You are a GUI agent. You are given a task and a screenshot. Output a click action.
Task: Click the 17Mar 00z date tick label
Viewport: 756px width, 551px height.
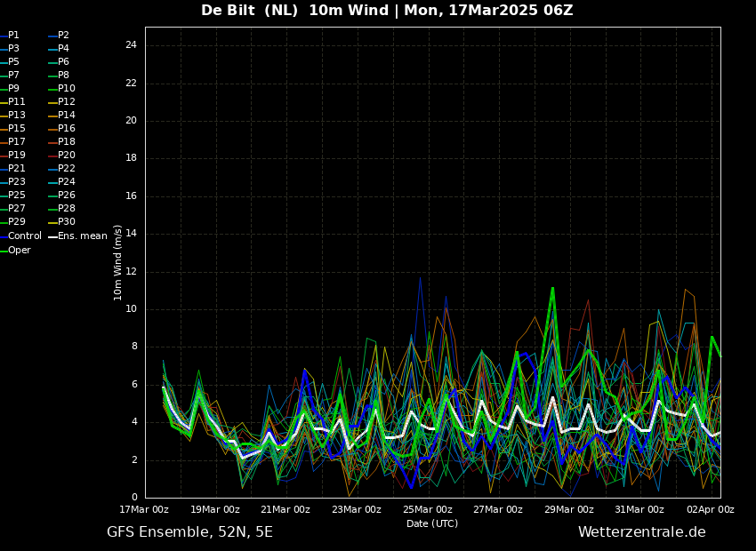coord(144,510)
